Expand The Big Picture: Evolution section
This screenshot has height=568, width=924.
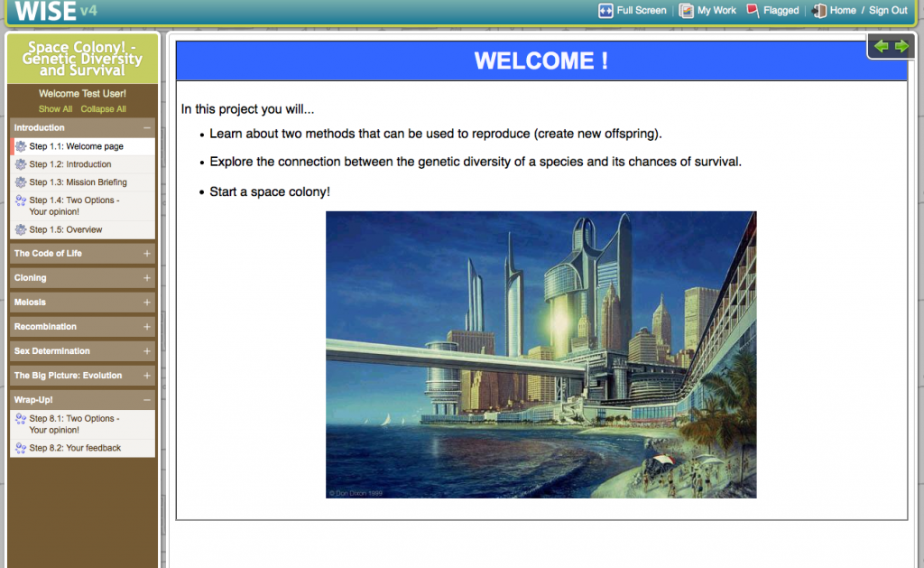pos(147,376)
